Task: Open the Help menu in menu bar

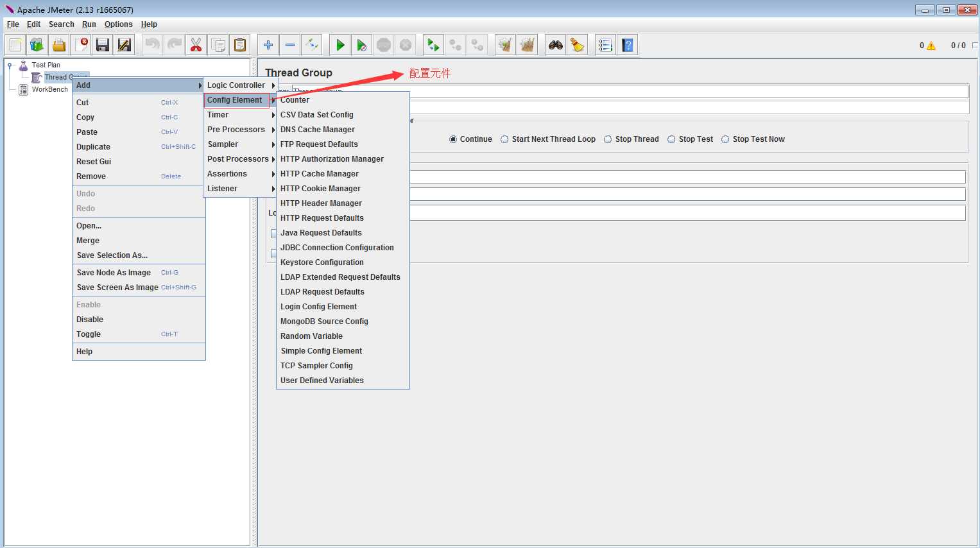Action: pyautogui.click(x=149, y=24)
